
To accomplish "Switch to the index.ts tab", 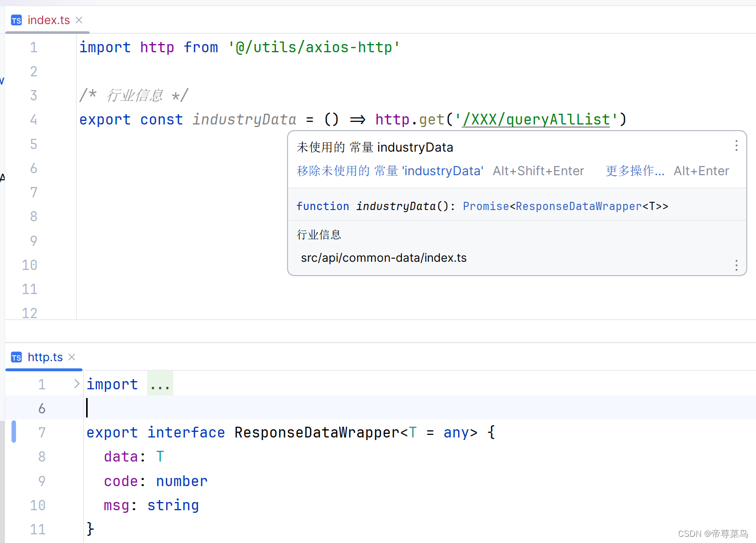I will 49,20.
